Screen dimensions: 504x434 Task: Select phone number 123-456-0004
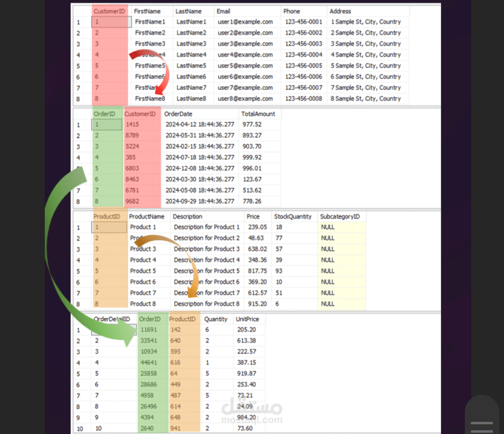coord(304,55)
